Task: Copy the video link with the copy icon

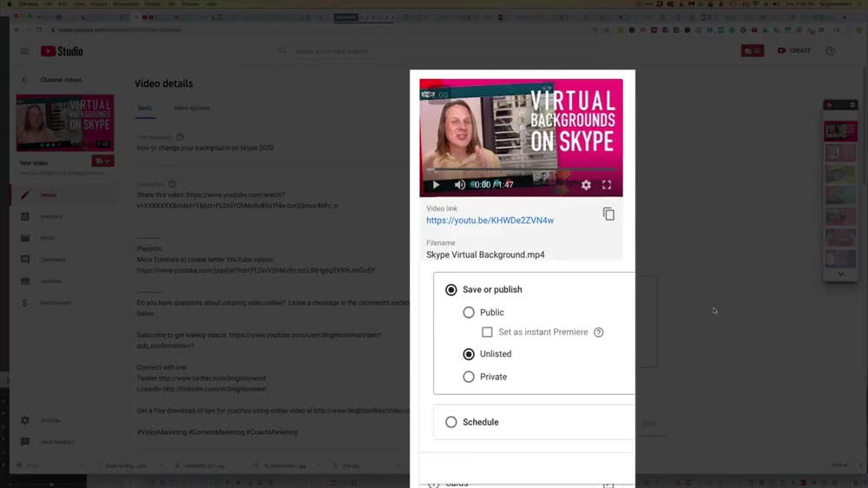Action: click(608, 214)
